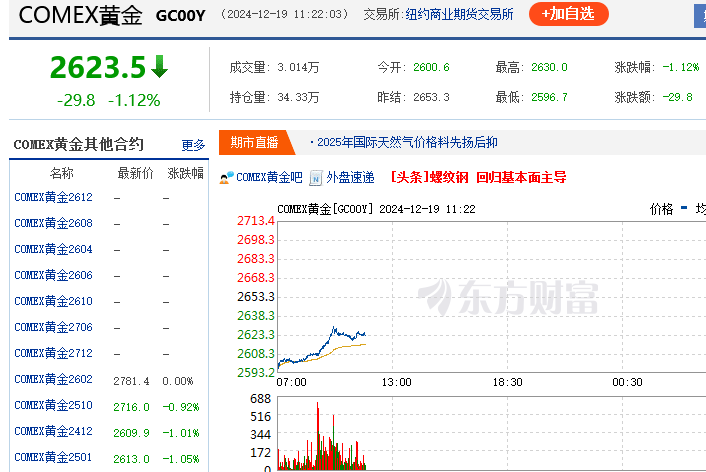Click 持仓量 value 34.33万

click(298, 97)
